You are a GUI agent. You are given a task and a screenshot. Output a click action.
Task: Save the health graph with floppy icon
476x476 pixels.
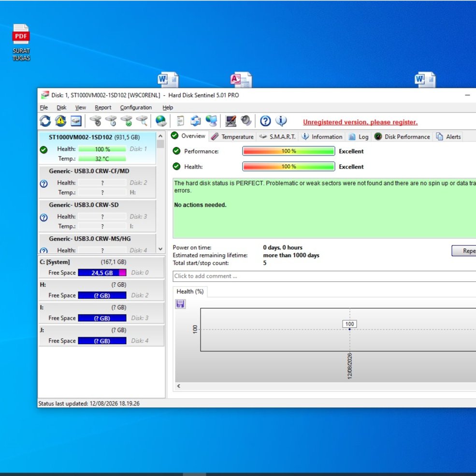[x=180, y=304]
